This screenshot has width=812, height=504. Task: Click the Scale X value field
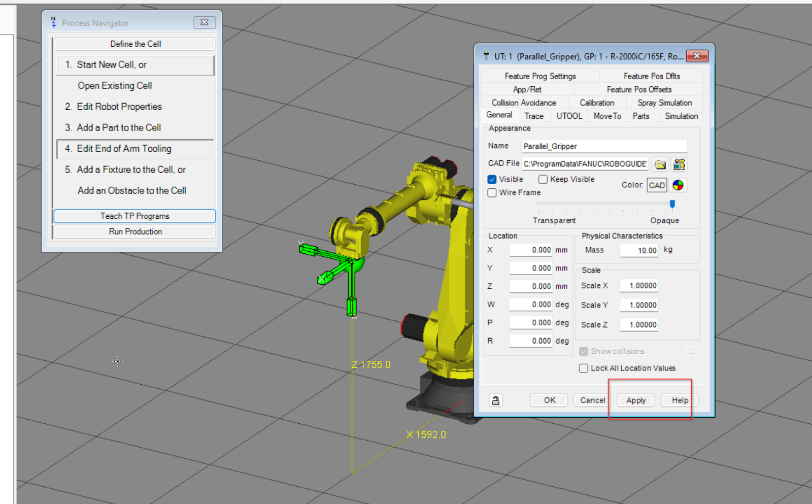(x=639, y=286)
